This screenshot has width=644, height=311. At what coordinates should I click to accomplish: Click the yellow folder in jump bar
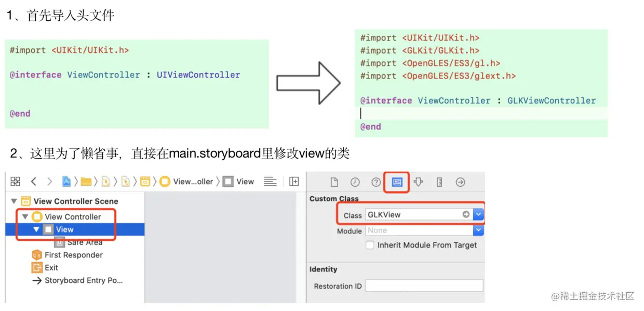click(86, 182)
